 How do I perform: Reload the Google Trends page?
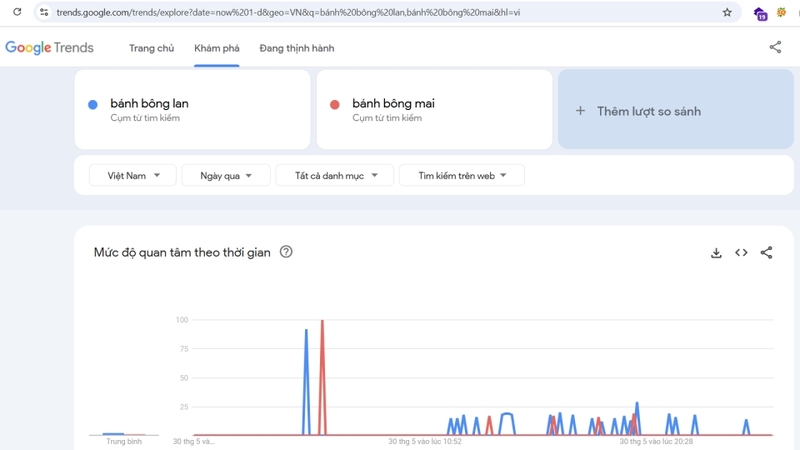(x=17, y=12)
